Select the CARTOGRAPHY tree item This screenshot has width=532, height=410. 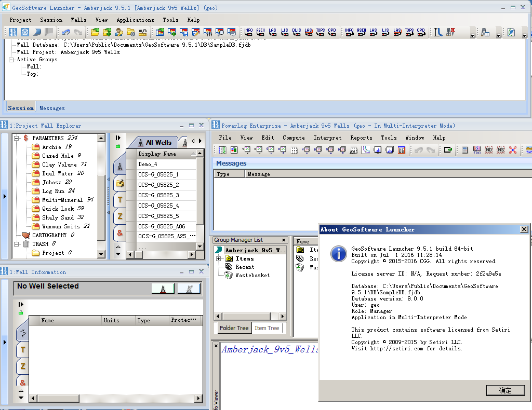[48, 235]
